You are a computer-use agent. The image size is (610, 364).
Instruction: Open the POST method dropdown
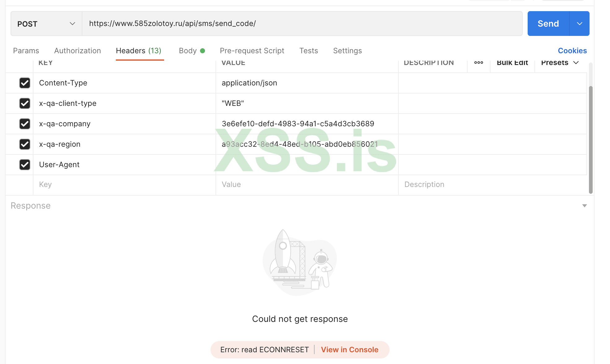[46, 24]
